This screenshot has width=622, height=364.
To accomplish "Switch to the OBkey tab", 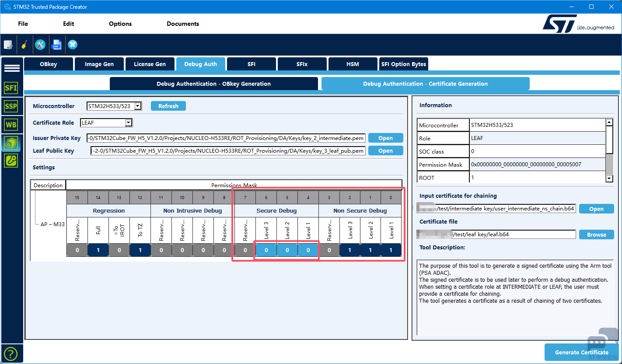I will (49, 64).
